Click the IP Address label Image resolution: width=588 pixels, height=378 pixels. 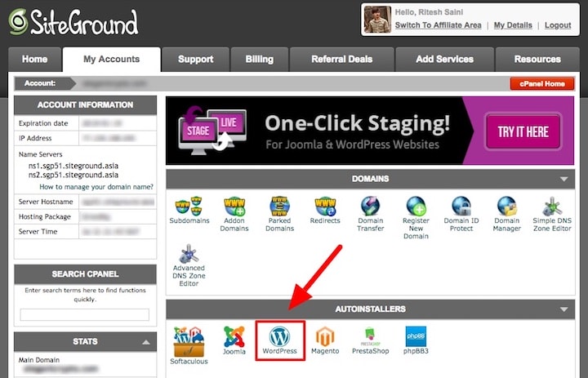35,138
